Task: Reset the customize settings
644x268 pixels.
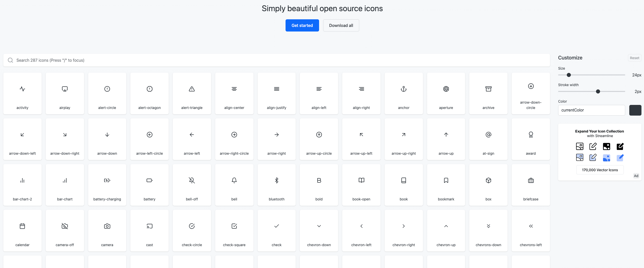Action: 634,58
